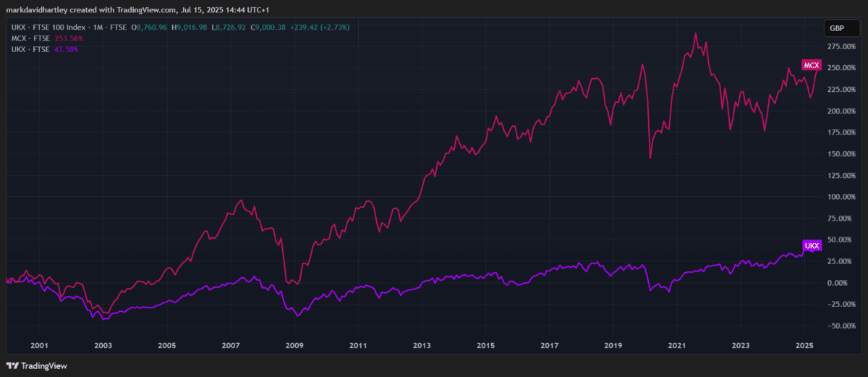
Task: Select the MCX · FTSE legend entry
Action: click(x=30, y=38)
